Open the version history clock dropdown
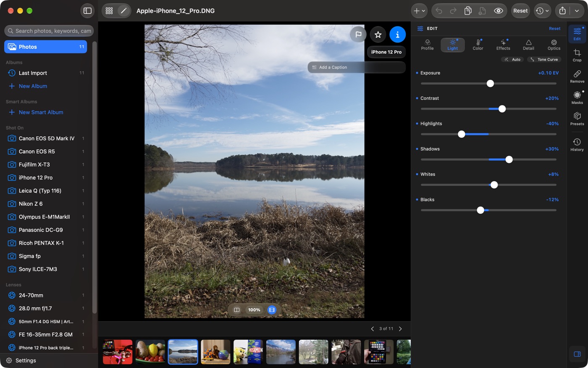The width and height of the screenshot is (588, 368). pyautogui.click(x=542, y=11)
